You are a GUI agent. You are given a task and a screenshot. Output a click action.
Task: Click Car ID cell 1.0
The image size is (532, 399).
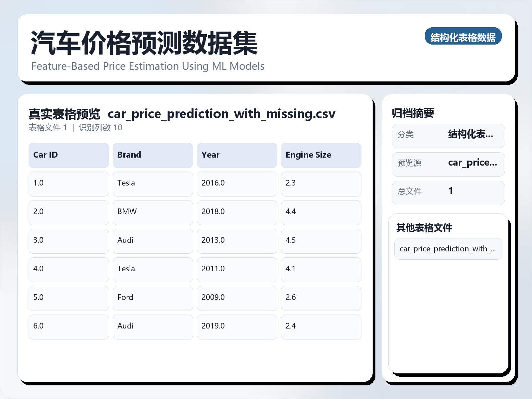68,184
